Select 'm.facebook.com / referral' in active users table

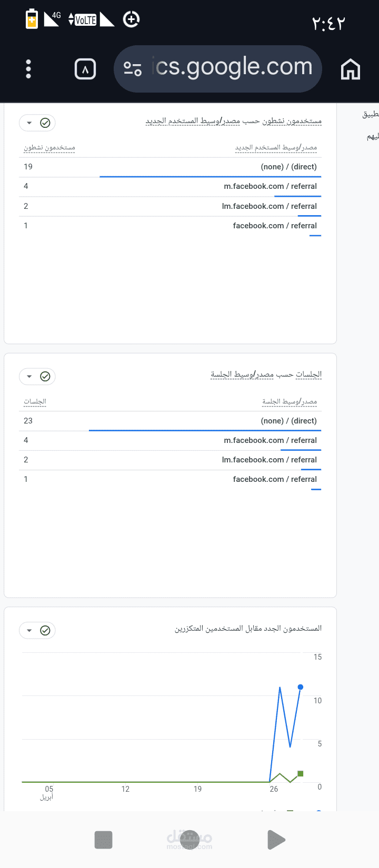coord(170,186)
